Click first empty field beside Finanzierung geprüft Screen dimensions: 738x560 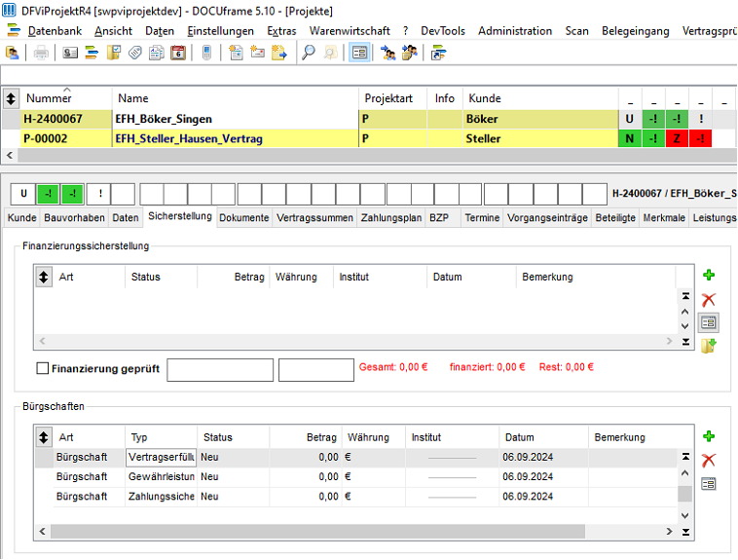click(x=220, y=370)
